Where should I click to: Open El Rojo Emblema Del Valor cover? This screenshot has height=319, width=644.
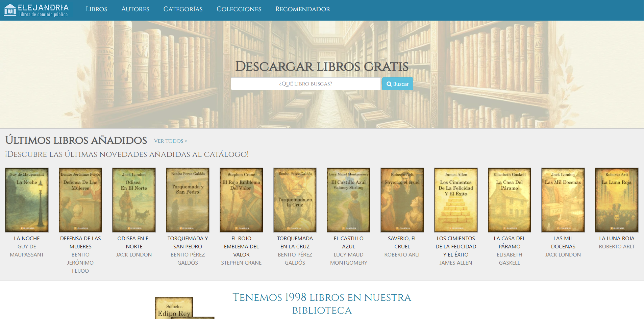(x=241, y=200)
